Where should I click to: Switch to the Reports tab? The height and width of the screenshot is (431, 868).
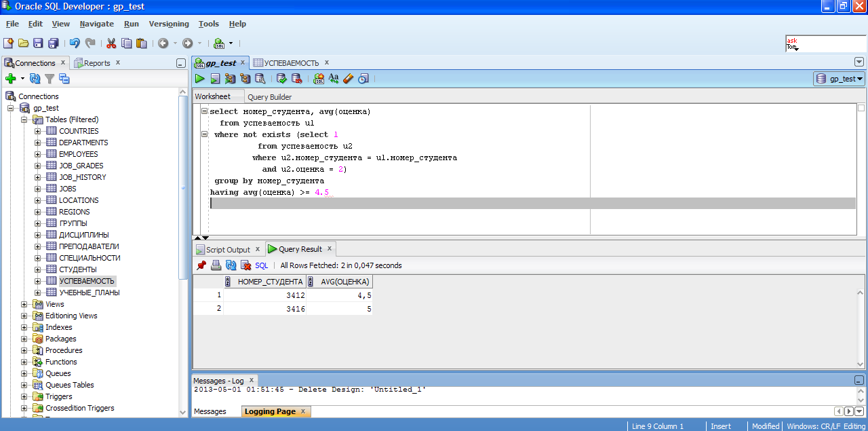coord(97,63)
